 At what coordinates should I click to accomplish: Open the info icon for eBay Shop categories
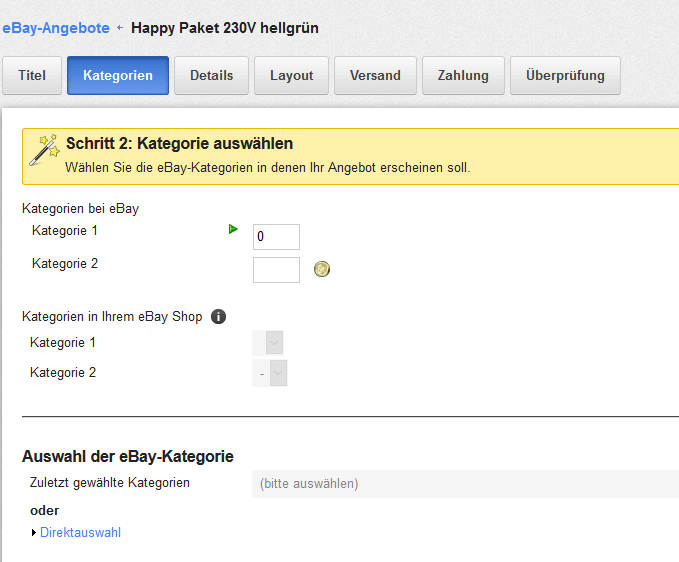[218, 317]
